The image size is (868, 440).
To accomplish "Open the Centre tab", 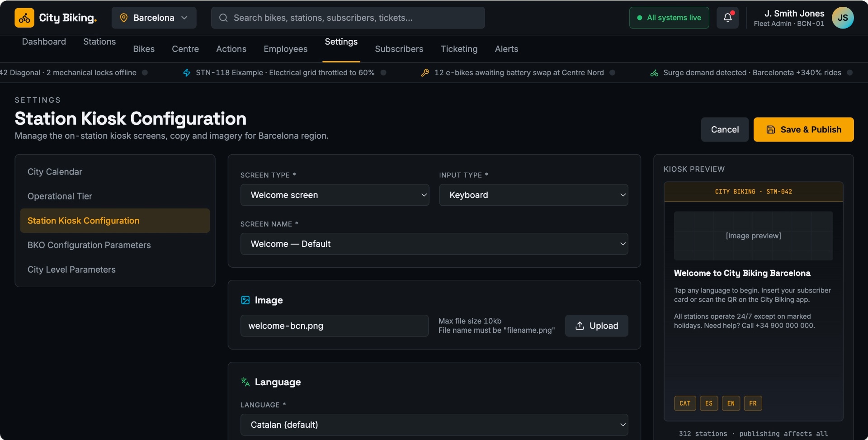I will 185,49.
